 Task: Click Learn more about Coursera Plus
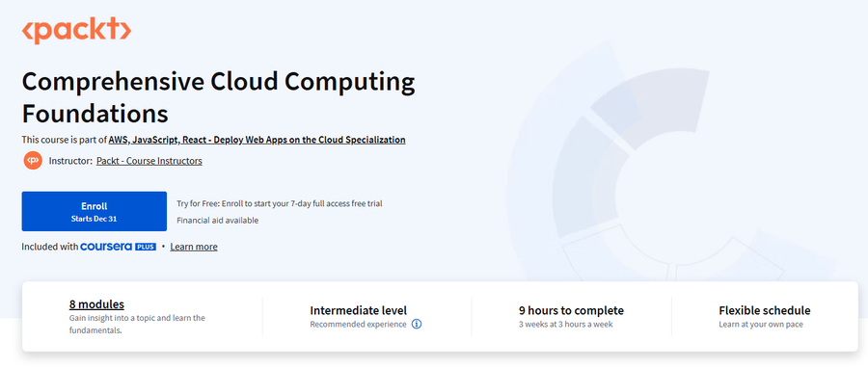pos(194,247)
